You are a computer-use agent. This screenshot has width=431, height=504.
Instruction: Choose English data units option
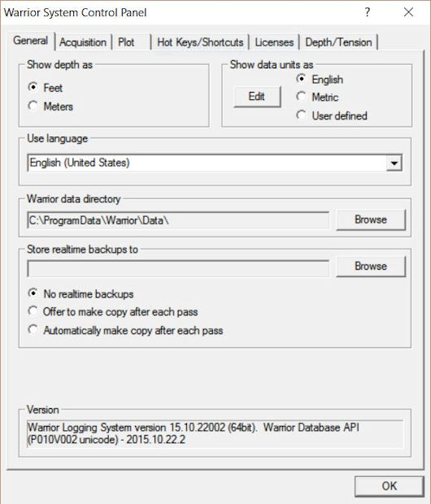point(301,79)
